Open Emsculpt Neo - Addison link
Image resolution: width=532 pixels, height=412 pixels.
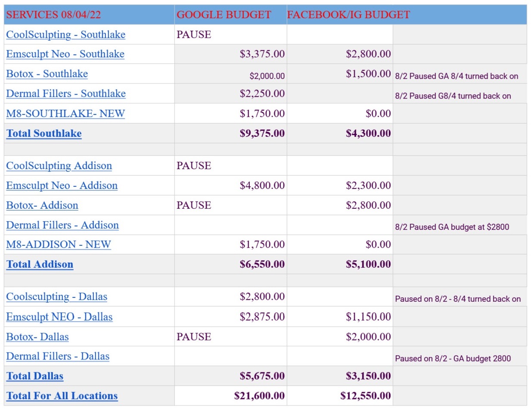tap(62, 186)
